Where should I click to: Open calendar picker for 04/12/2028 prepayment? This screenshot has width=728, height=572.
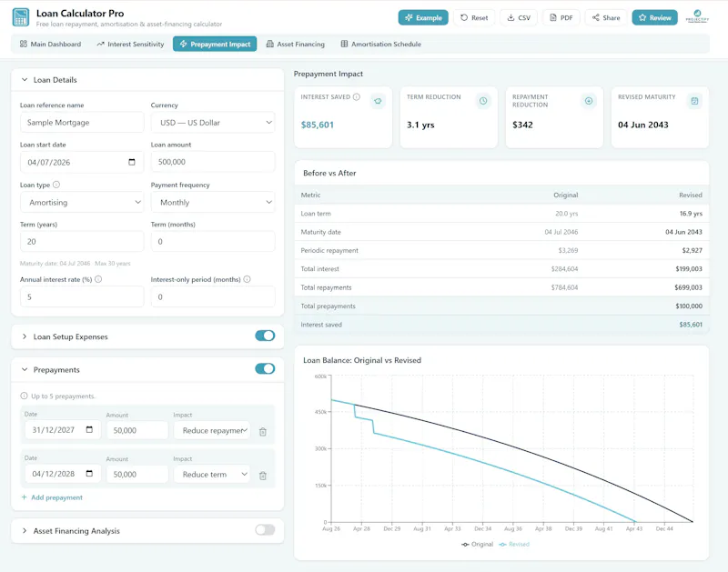[89, 473]
